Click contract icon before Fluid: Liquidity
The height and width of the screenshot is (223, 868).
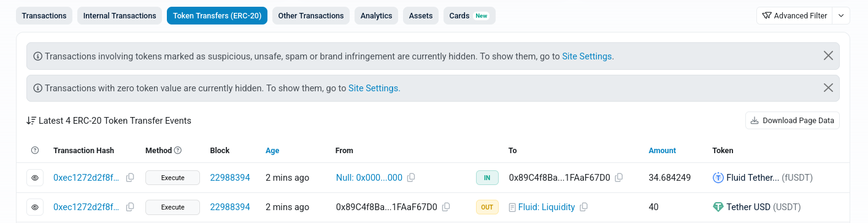tap(512, 207)
